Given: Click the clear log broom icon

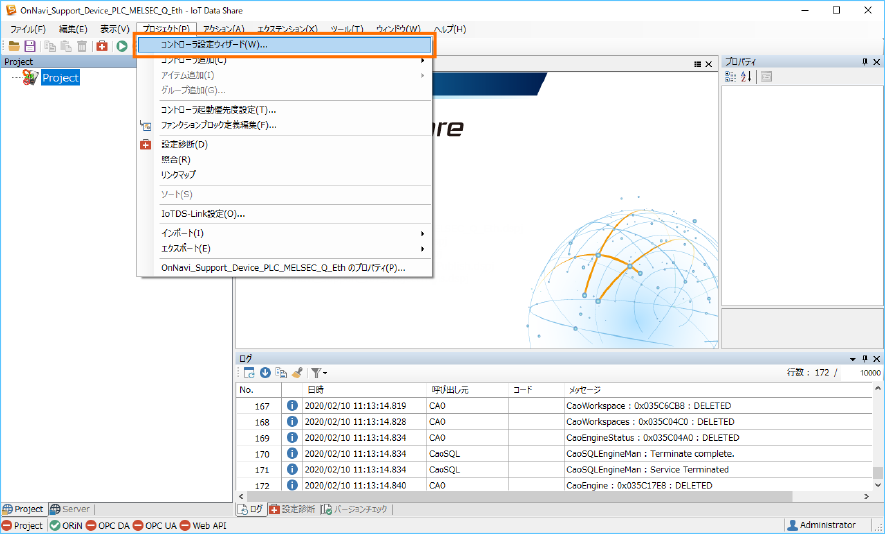Looking at the screenshot, I should click(297, 372).
